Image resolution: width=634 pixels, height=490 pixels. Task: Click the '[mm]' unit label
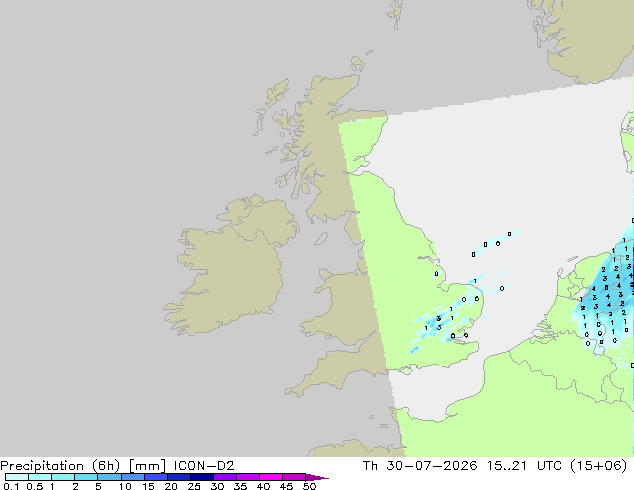tap(147, 466)
